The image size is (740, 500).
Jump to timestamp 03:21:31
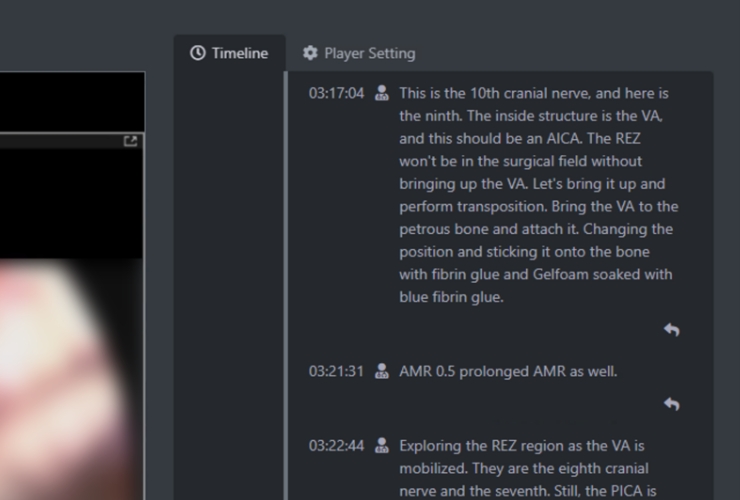tap(336, 371)
